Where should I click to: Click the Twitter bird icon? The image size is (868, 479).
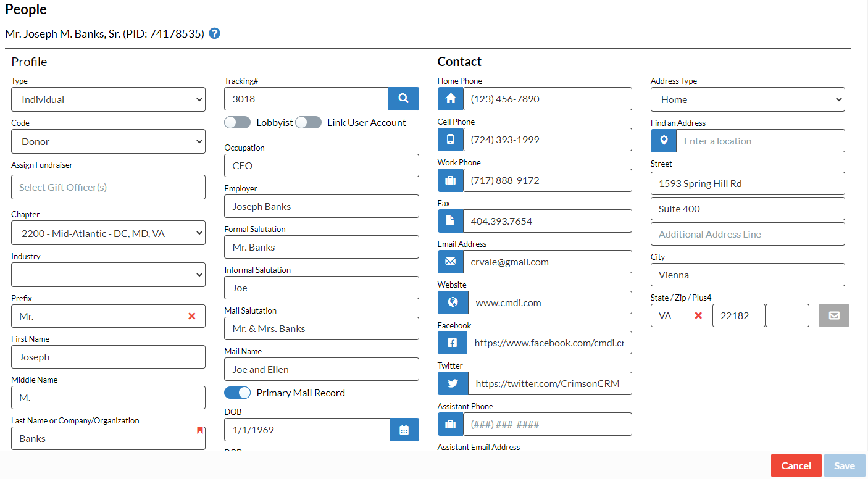click(x=453, y=383)
